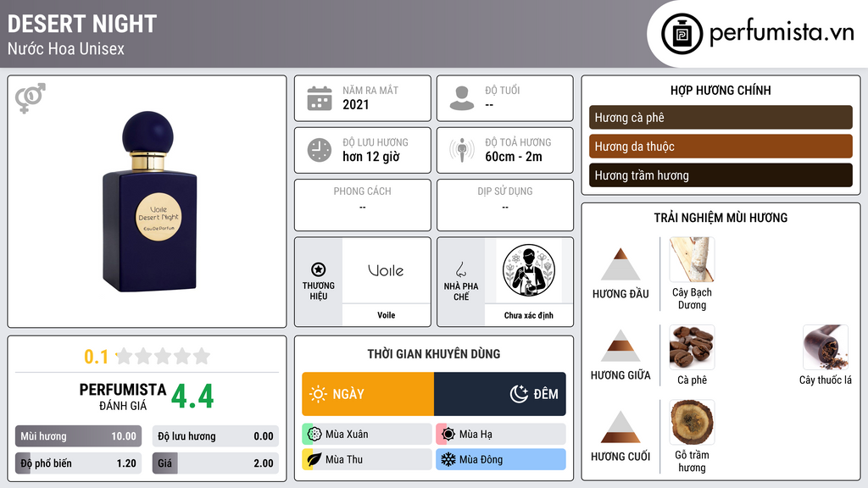Click the Gỗ trầm hương note label
This screenshot has height=488, width=868.
pos(692,461)
